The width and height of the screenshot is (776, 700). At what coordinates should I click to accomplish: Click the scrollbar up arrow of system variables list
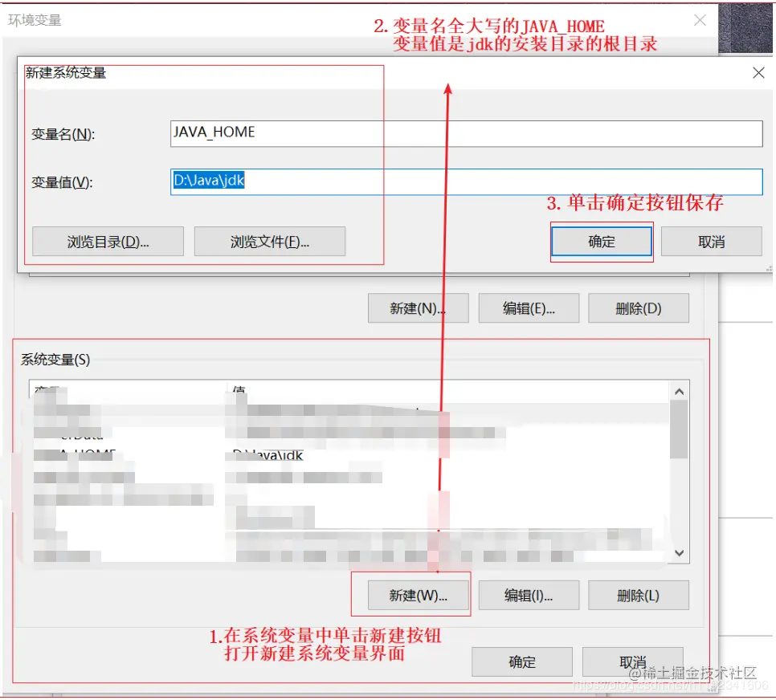click(679, 391)
